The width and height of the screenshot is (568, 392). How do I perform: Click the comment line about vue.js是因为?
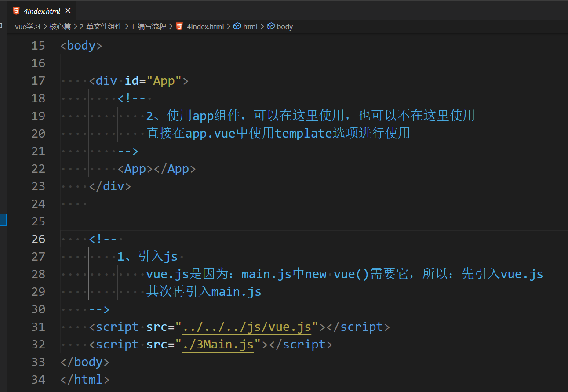345,274
